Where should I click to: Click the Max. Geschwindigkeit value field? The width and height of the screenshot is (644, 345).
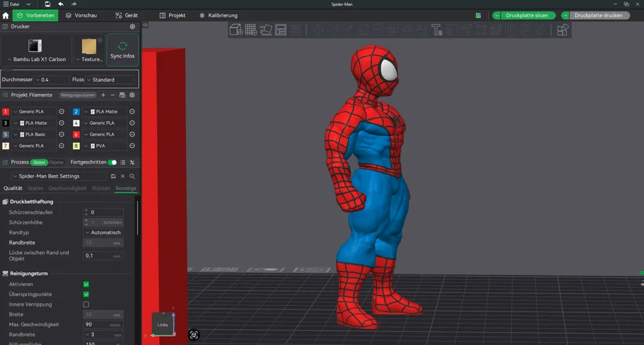pos(103,324)
